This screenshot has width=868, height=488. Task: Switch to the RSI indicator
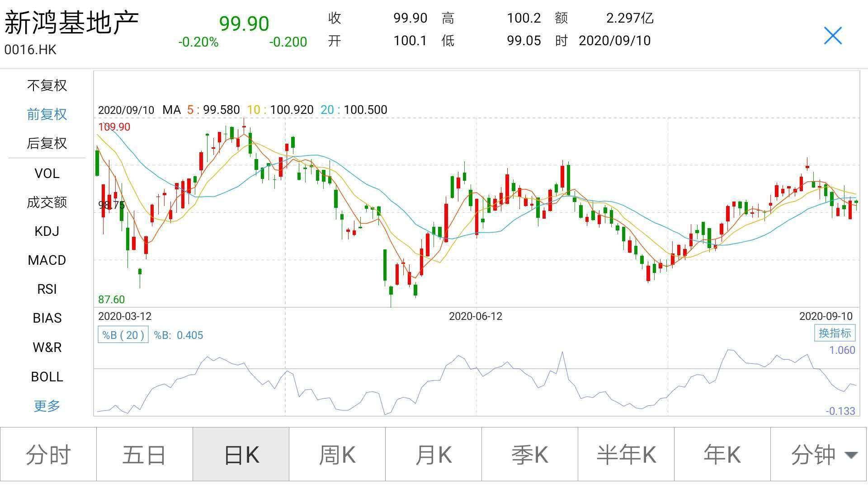click(47, 289)
